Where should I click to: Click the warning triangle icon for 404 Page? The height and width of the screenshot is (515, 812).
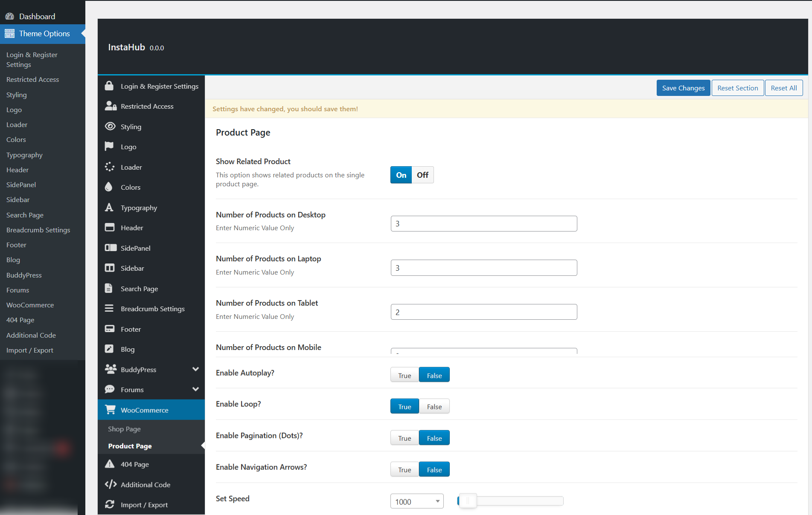(x=110, y=464)
